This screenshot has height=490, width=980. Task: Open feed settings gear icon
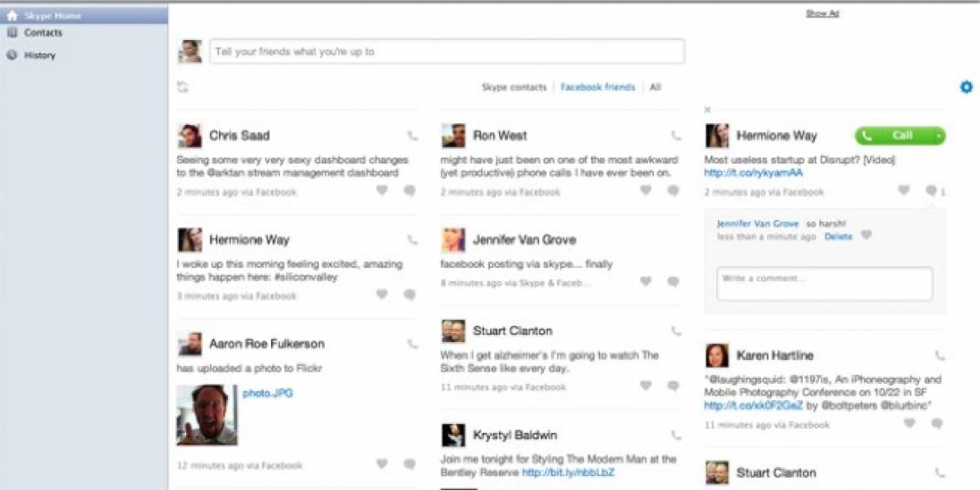[x=967, y=87]
